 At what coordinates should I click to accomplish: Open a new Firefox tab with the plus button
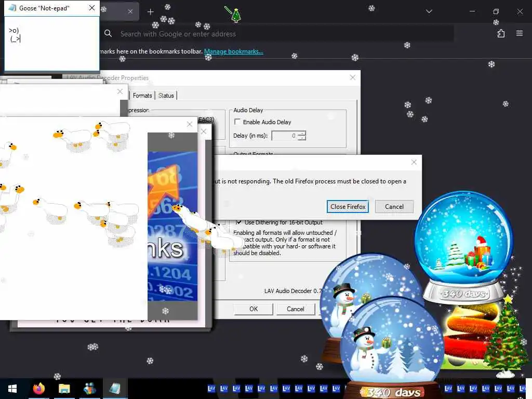(150, 12)
